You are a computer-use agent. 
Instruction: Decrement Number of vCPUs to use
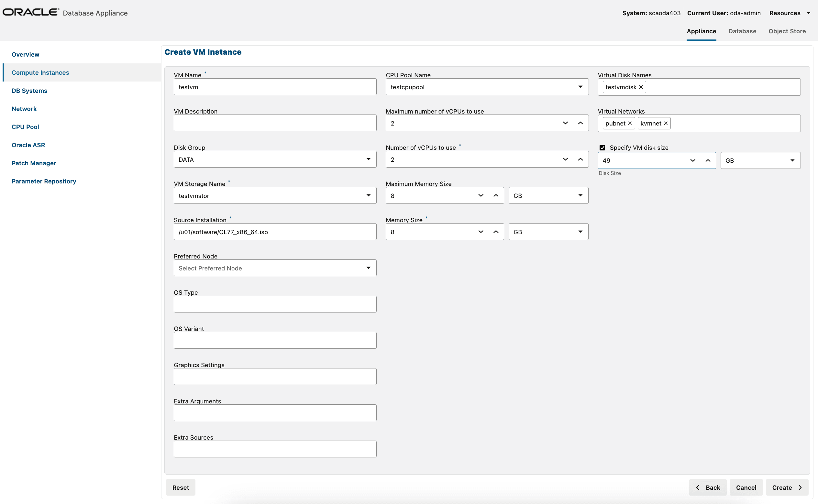(x=565, y=159)
